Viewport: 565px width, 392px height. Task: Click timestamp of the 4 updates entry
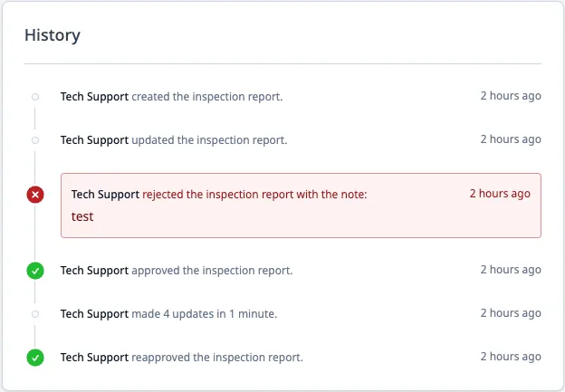[x=511, y=313]
